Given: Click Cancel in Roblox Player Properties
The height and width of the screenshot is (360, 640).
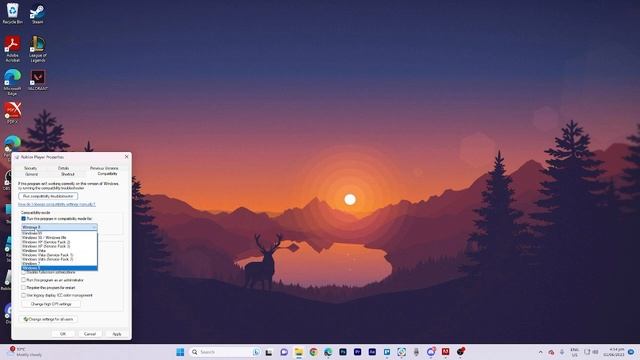Looking at the screenshot, I should pos(90,334).
